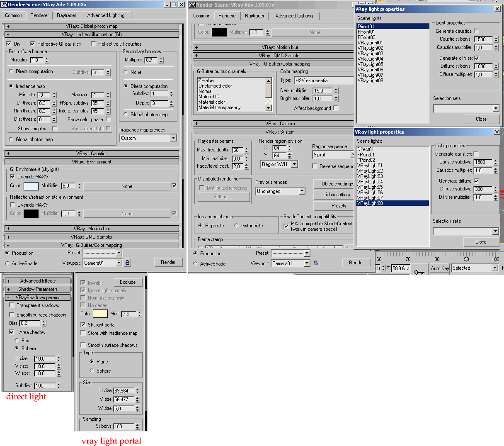The width and height of the screenshot is (504, 446).
Task: Click Render button in the left Render Scene window
Action: click(x=168, y=262)
